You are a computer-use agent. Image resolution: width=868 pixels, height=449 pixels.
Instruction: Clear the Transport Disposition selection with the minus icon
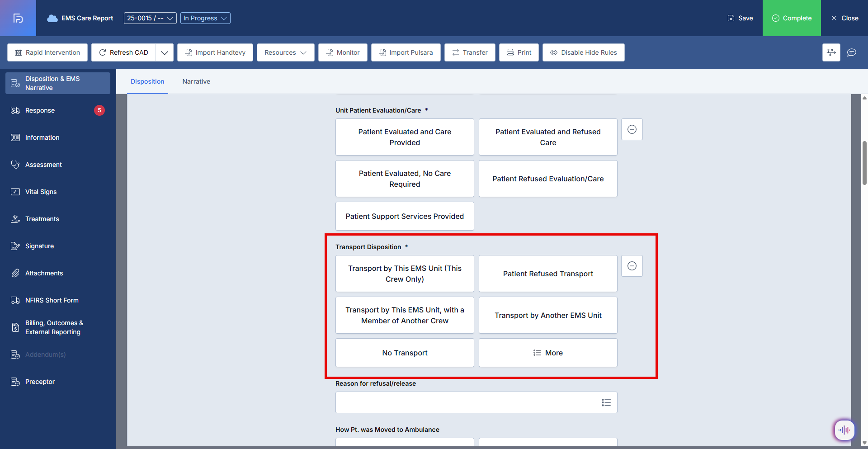[x=632, y=266]
